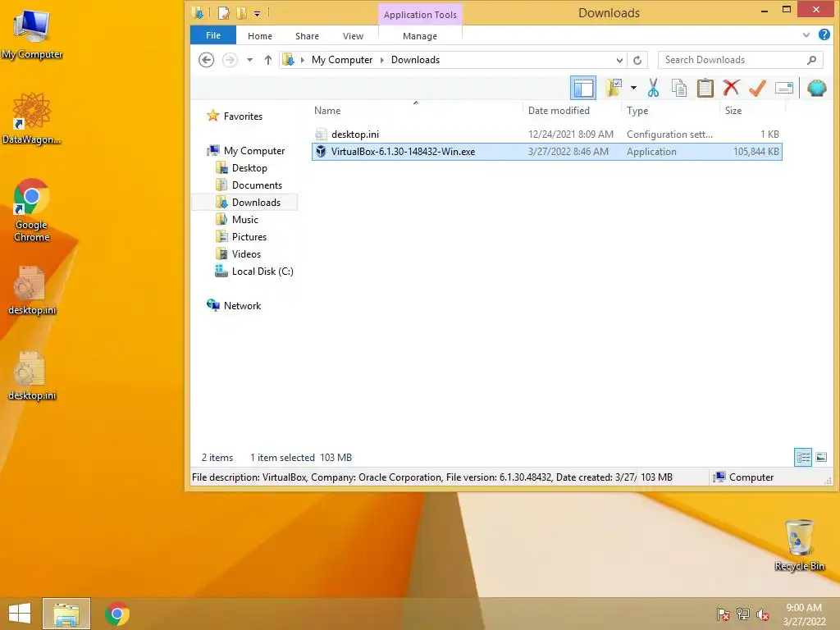Select the desktop.ini file in the list
The height and width of the screenshot is (630, 840).
point(546,135)
